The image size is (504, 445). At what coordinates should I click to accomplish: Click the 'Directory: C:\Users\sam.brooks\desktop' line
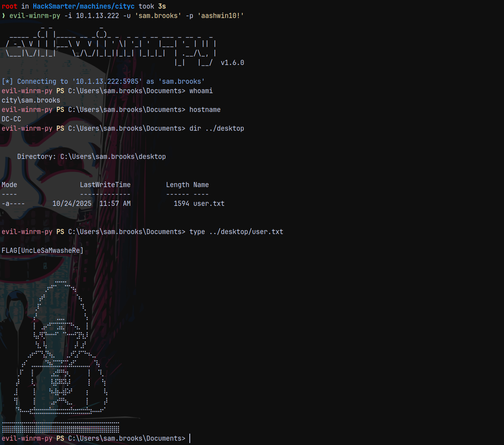click(91, 157)
